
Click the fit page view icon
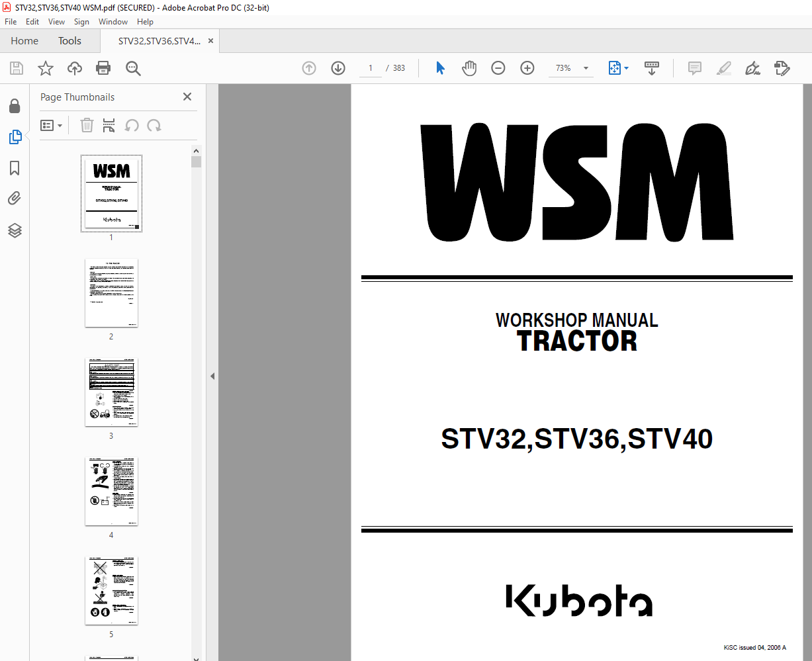[x=614, y=68]
